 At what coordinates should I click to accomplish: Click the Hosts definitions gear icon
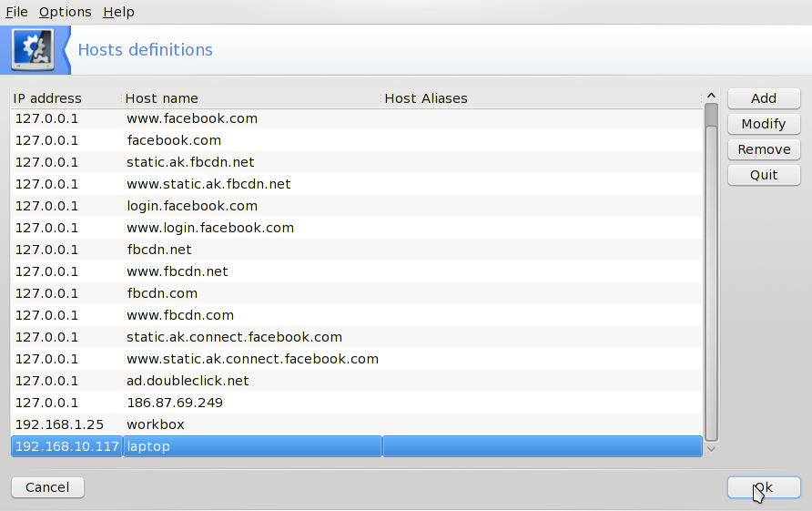pos(33,50)
